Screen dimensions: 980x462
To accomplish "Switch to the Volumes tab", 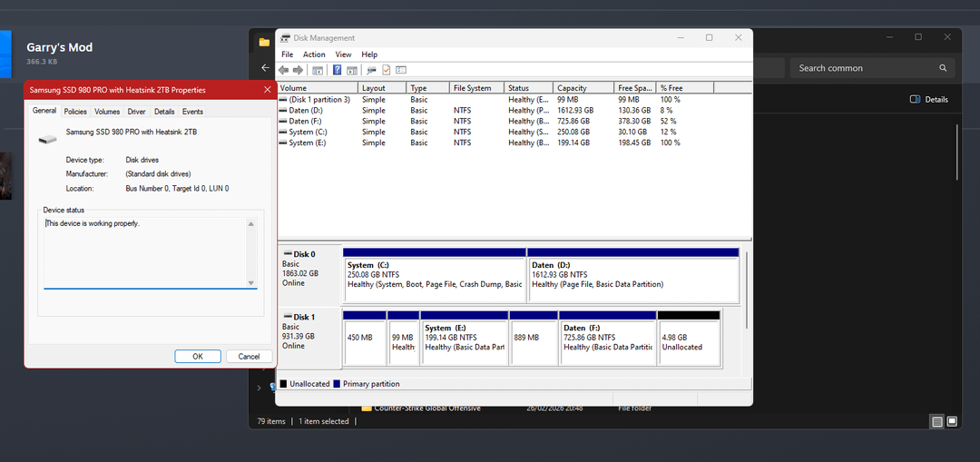I will tap(107, 112).
